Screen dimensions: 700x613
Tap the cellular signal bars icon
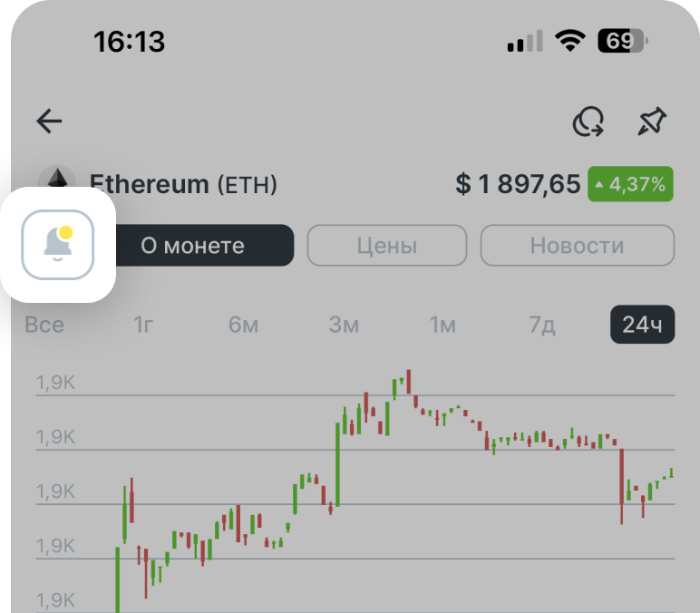tap(525, 41)
